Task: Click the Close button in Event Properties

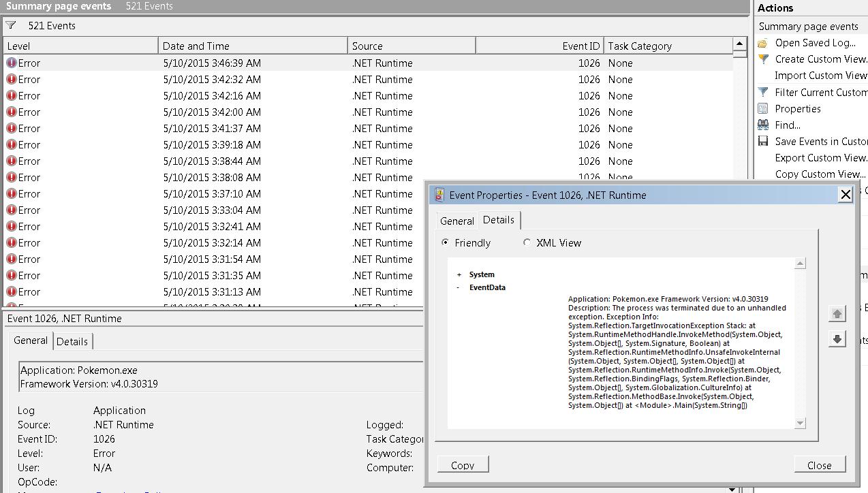Action: point(820,465)
